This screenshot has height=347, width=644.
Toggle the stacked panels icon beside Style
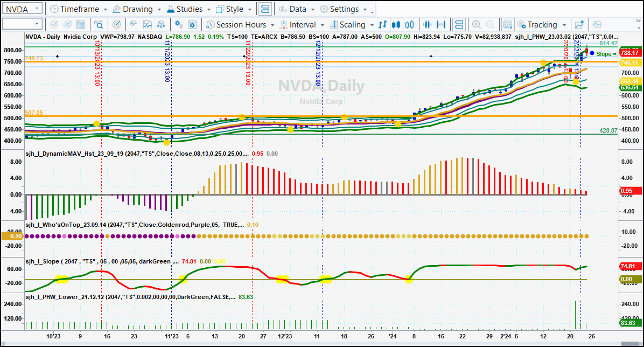(265, 9)
